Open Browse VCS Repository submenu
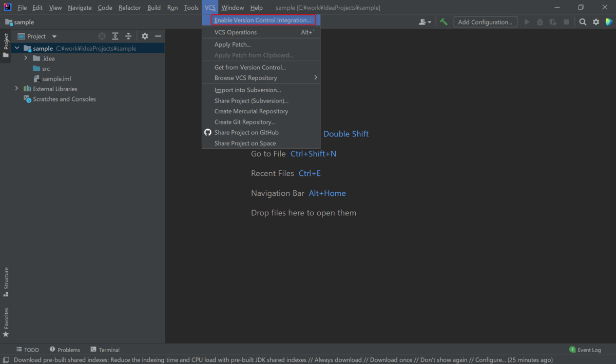Image resolution: width=616 pixels, height=364 pixels. [x=261, y=78]
